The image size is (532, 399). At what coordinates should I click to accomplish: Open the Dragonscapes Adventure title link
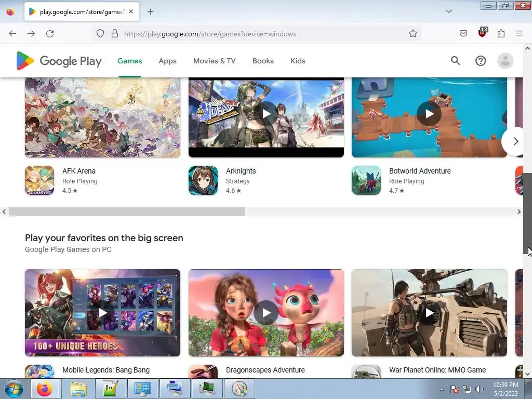[265, 370]
